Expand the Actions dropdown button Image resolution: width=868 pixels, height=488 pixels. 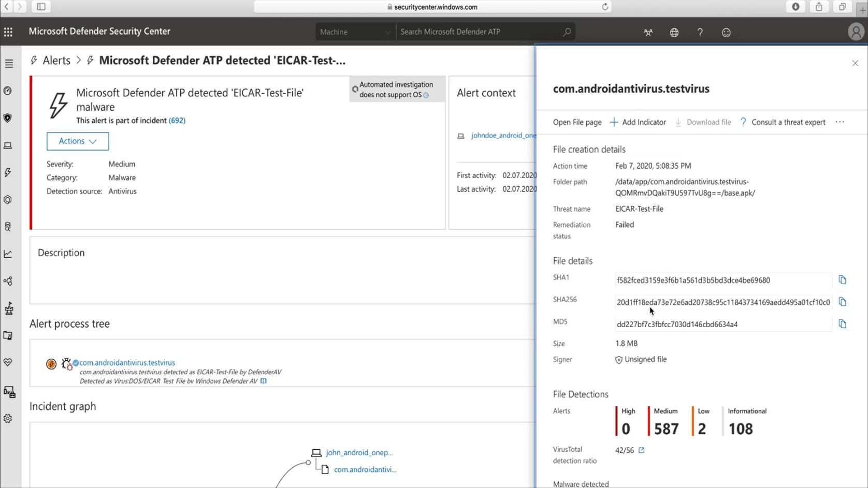tap(78, 141)
